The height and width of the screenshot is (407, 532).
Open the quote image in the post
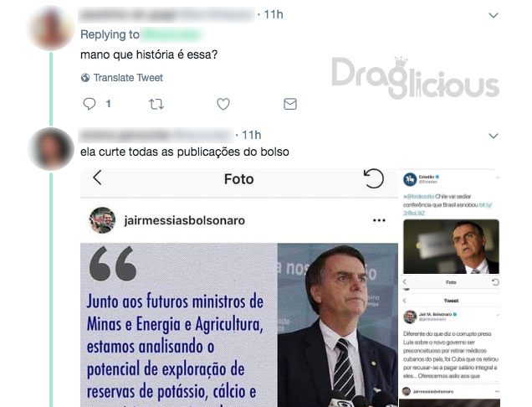239,325
